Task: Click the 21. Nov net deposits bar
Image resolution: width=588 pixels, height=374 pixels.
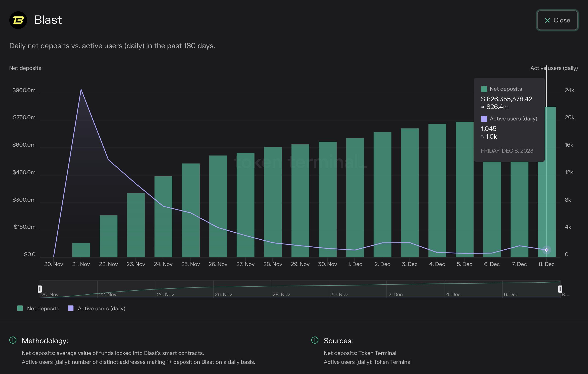Action: point(81,250)
